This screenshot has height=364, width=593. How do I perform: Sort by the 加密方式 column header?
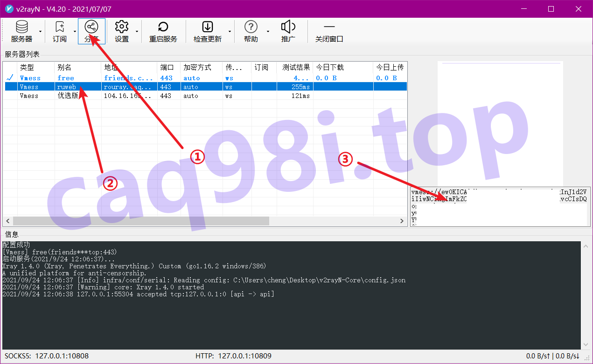202,67
